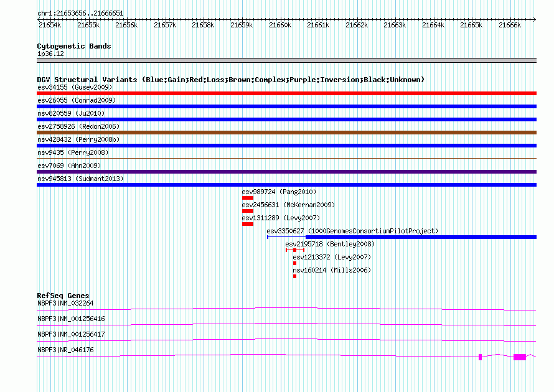The width and height of the screenshot is (554, 392).
Task: Click small red square under nsv160214
Action: click(x=294, y=276)
